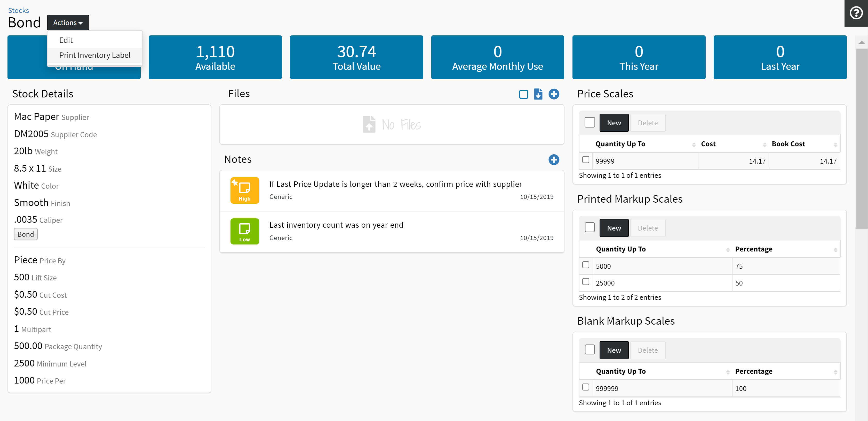
Task: Click the High priority note icon
Action: [x=245, y=190]
